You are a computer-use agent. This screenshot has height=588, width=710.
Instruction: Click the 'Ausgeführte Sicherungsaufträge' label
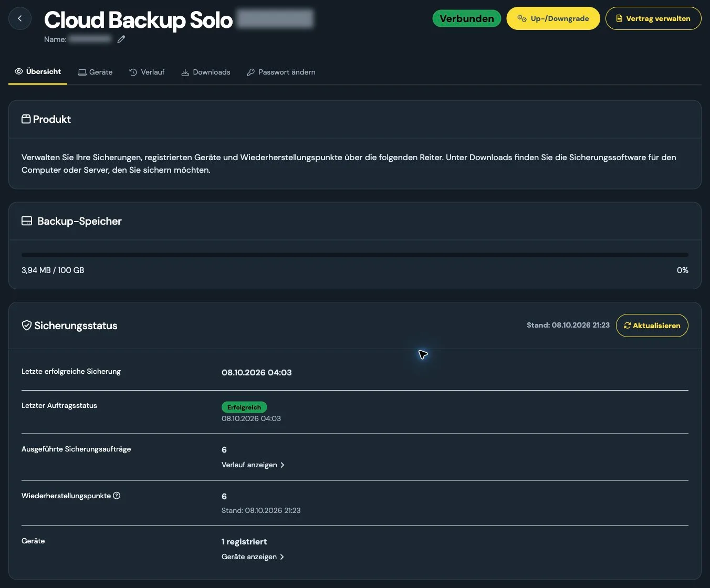[76, 449]
